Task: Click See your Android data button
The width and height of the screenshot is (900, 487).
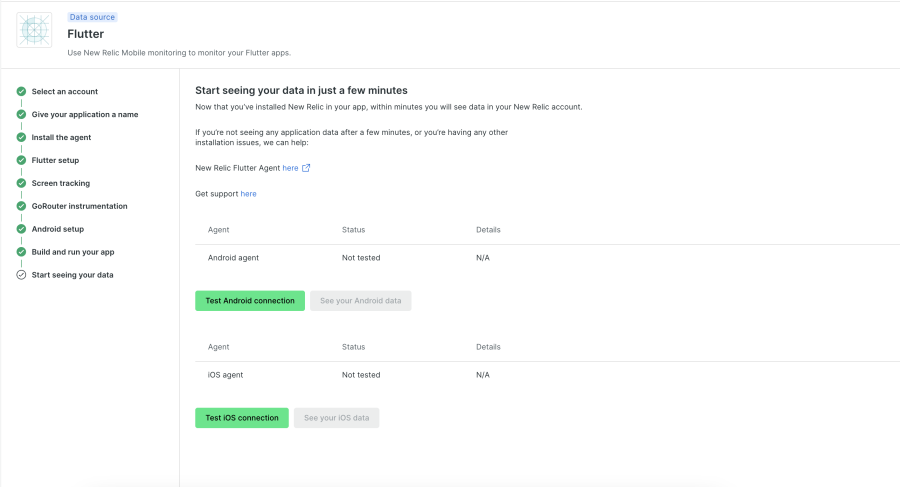Action: coord(360,301)
